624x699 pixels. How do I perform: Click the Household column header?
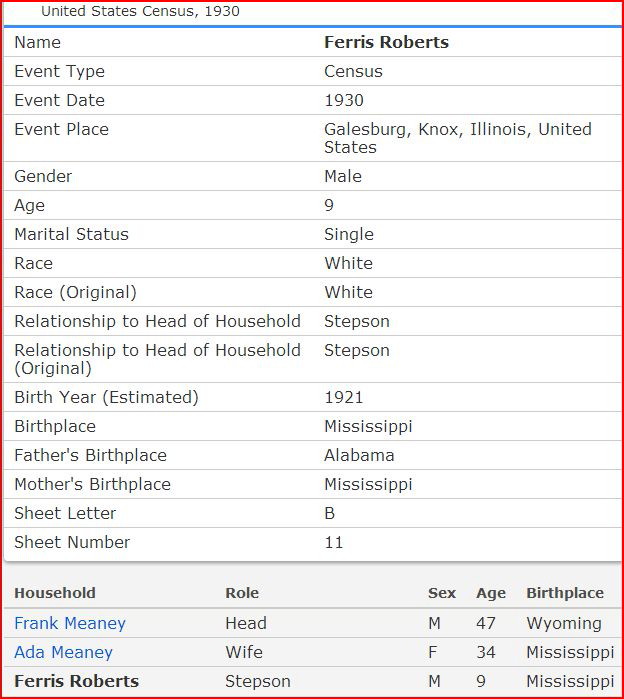point(55,593)
